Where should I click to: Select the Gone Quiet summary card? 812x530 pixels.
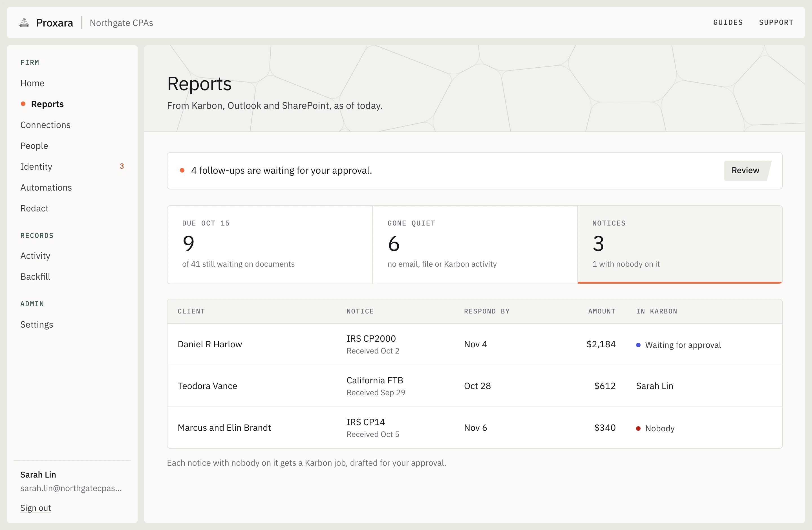tap(475, 244)
